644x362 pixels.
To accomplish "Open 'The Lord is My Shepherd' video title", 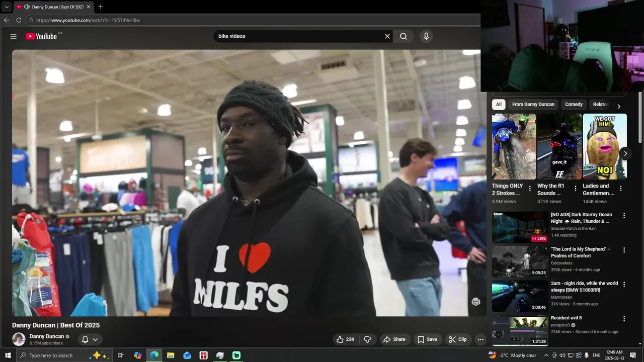I will [x=581, y=252].
